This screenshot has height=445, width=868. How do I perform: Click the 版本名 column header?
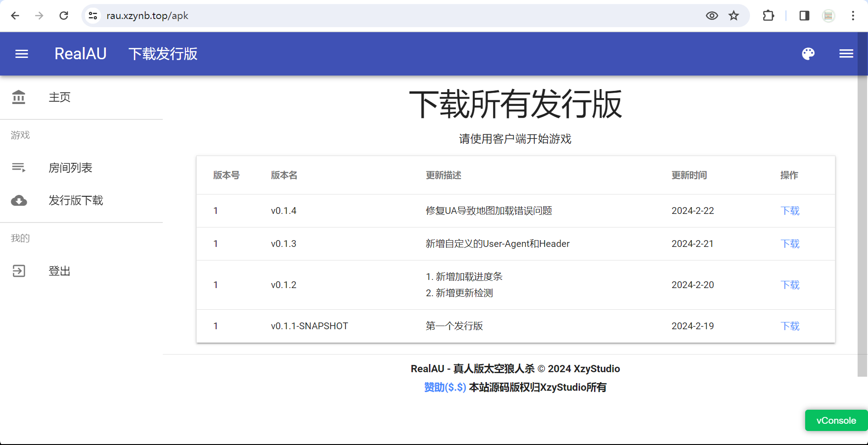[x=284, y=175]
